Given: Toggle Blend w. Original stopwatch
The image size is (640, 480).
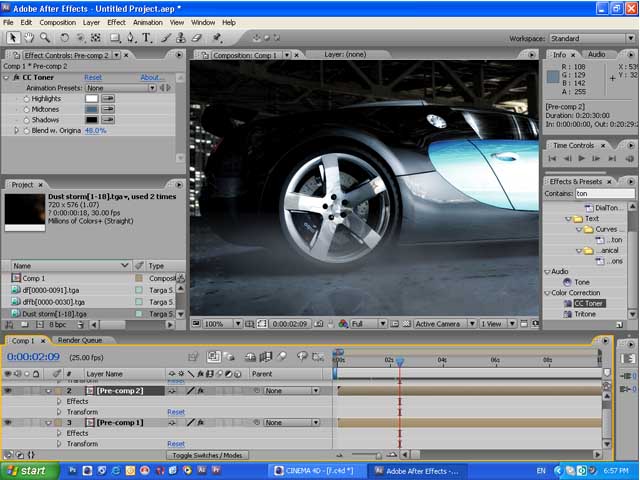Looking at the screenshot, I should click(27, 131).
